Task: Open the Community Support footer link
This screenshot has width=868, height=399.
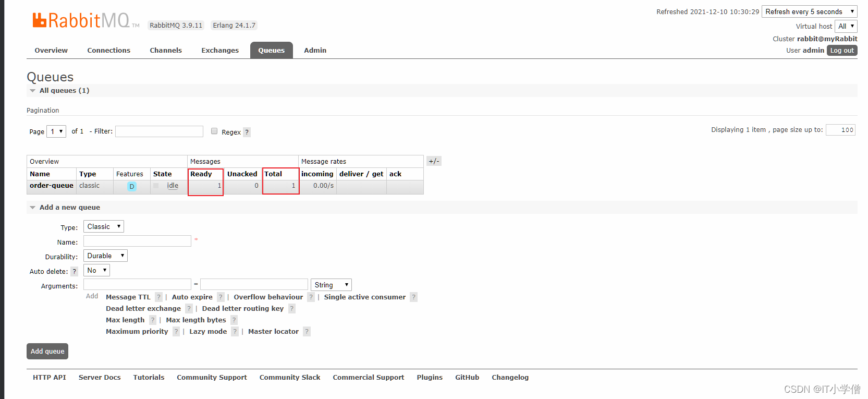Action: pos(212,378)
